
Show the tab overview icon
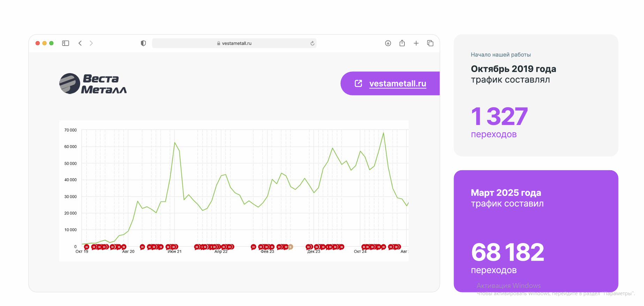point(430,43)
